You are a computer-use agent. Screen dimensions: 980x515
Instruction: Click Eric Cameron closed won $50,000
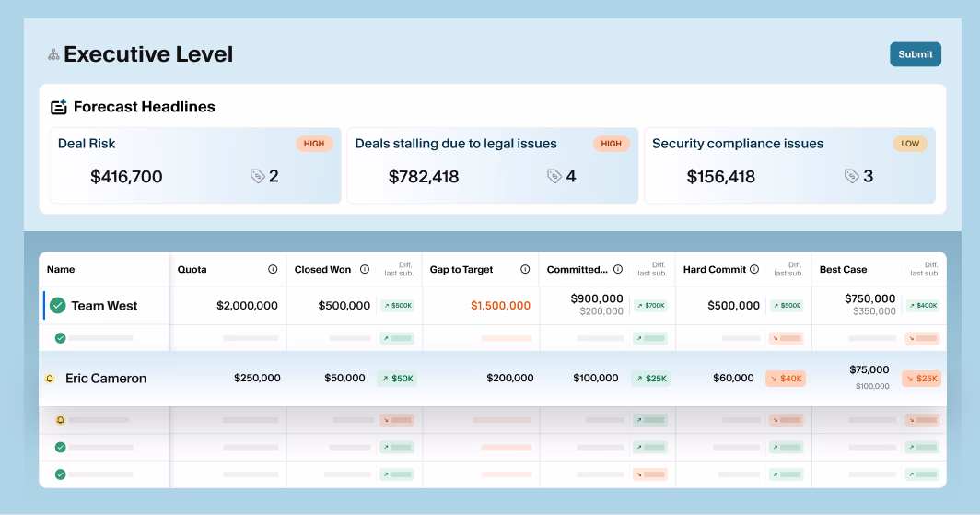click(344, 378)
